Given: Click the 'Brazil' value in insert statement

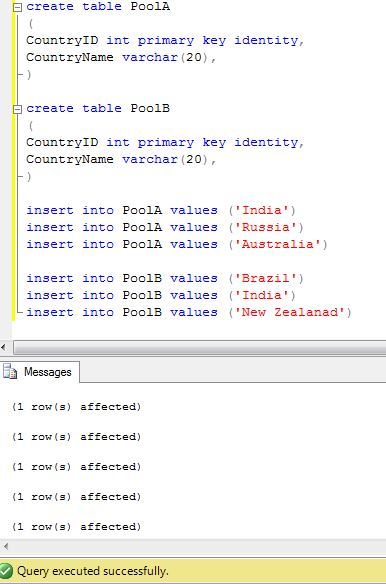Looking at the screenshot, I should pyautogui.click(x=266, y=278).
